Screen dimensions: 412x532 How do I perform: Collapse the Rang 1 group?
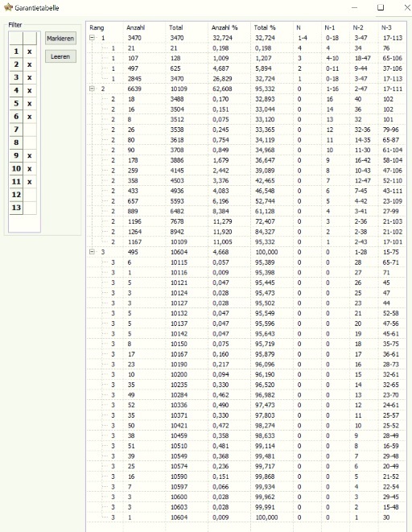tap(92, 38)
